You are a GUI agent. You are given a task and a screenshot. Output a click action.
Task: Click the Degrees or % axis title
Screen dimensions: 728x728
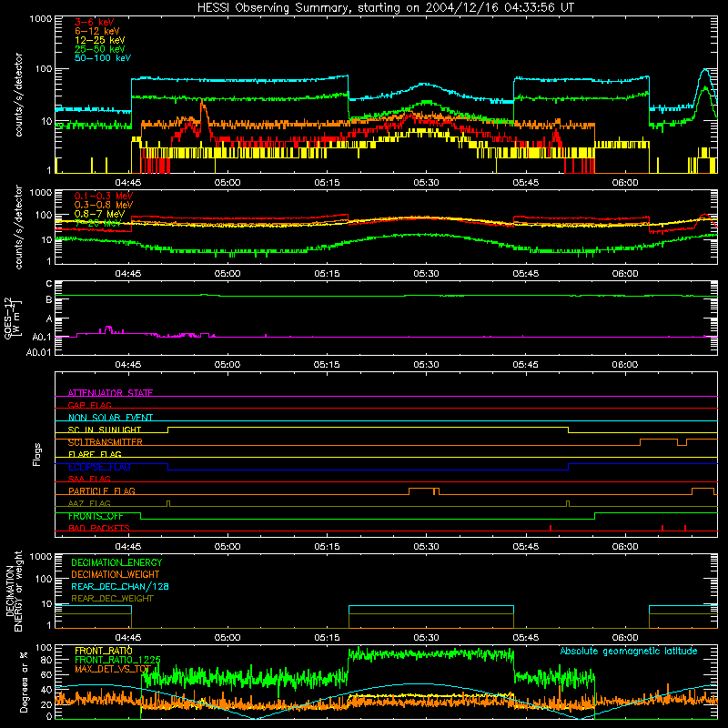click(x=25, y=682)
